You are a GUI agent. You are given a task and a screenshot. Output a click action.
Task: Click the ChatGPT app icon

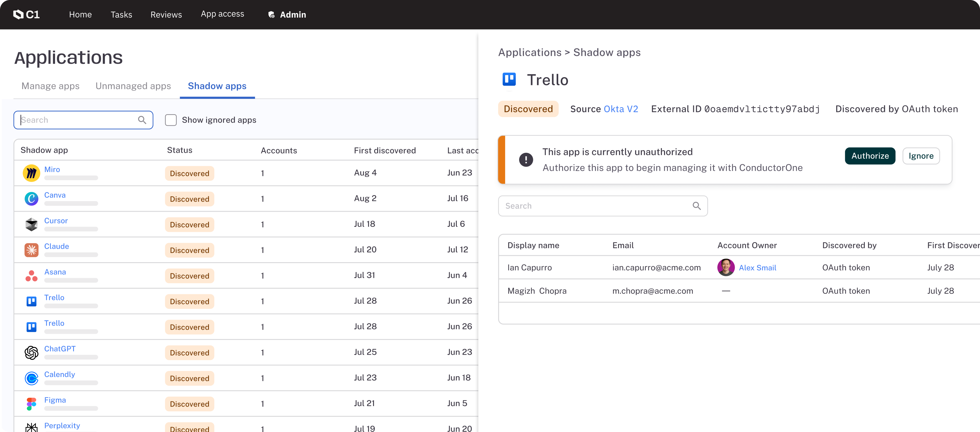[31, 352]
